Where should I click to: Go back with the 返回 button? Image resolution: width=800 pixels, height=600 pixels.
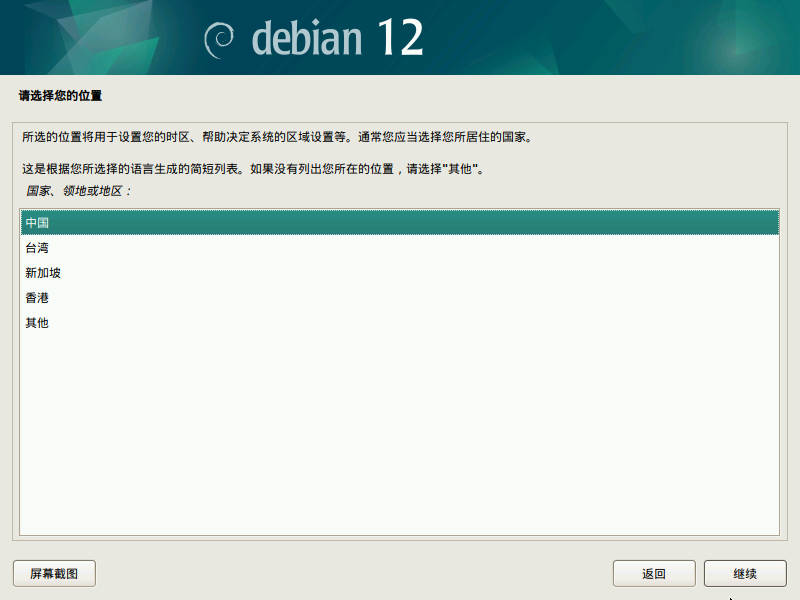click(654, 573)
